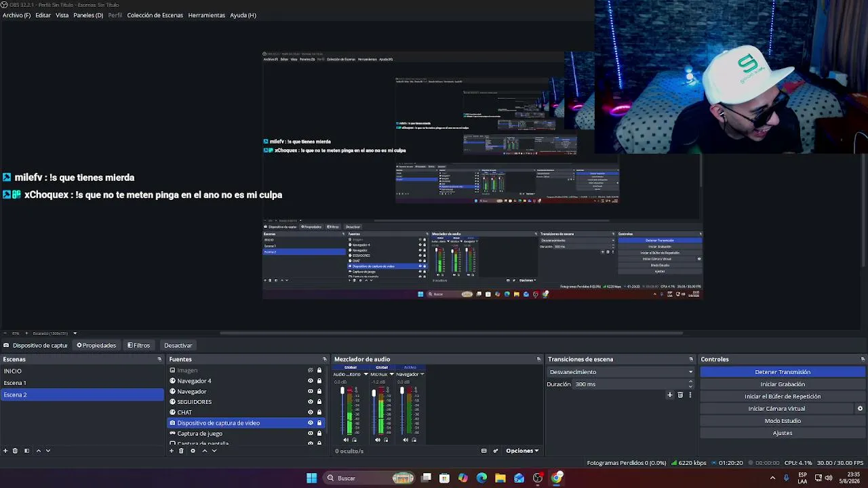The height and width of the screenshot is (488, 868).
Task: Open the Colección de Escenas menu
Action: tap(155, 15)
